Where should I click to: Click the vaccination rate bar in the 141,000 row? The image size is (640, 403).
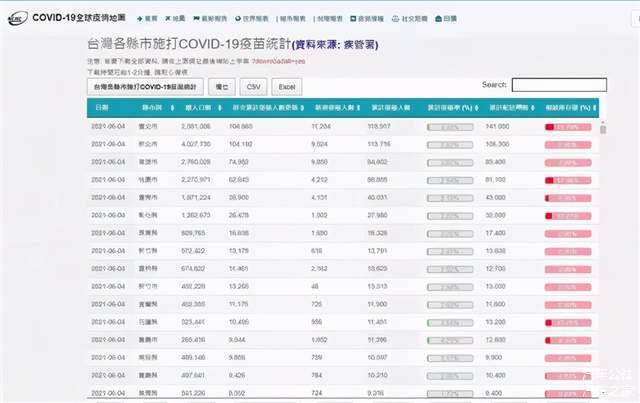click(x=450, y=127)
